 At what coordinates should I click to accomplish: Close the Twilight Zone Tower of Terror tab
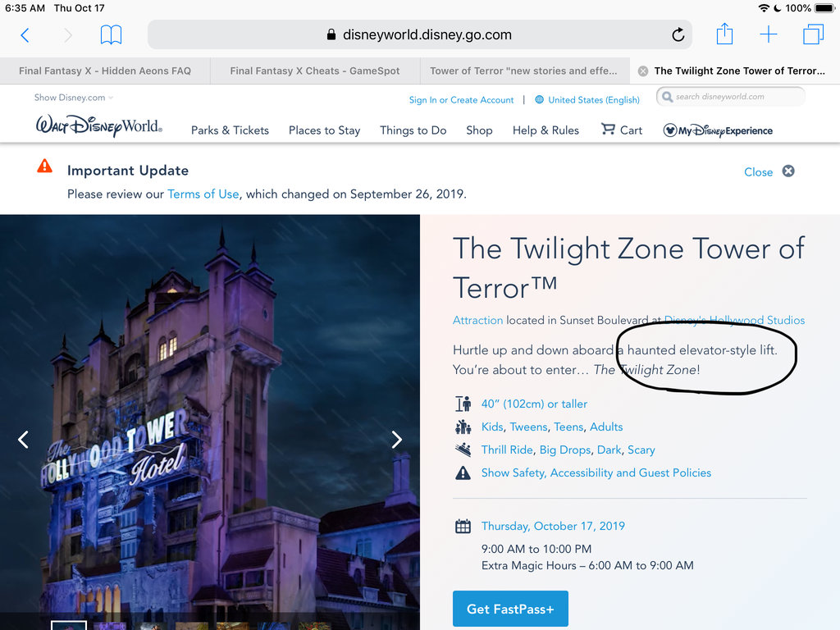[x=643, y=71]
